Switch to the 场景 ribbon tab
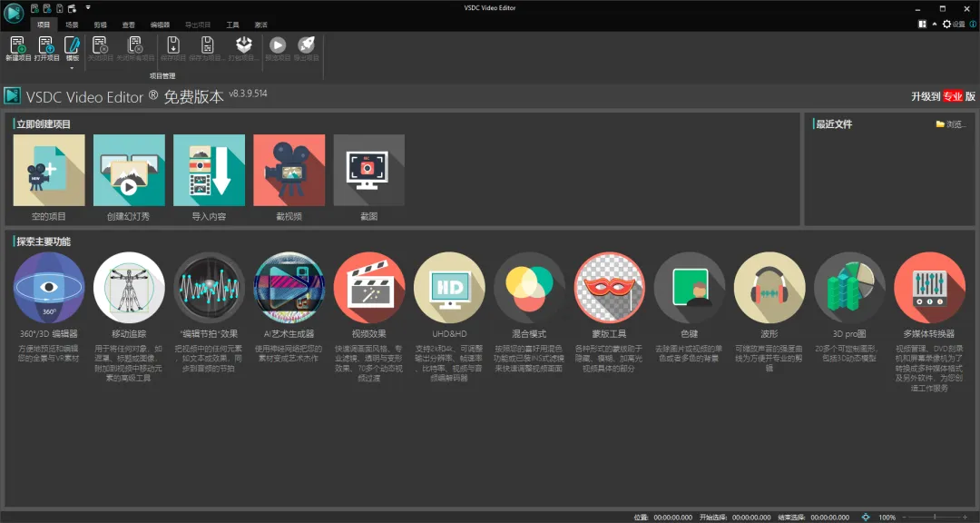Screen dimensions: 980x523 pos(72,25)
